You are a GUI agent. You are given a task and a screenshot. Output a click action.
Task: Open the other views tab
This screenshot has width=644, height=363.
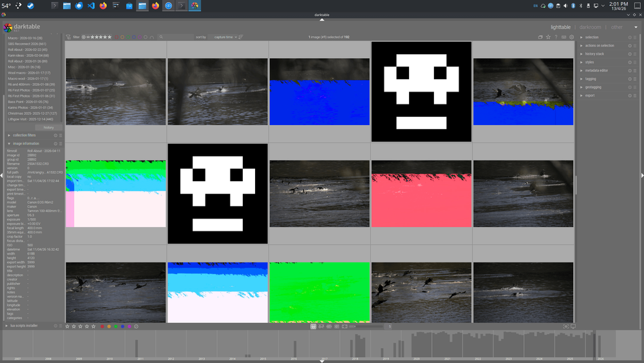pyautogui.click(x=617, y=27)
